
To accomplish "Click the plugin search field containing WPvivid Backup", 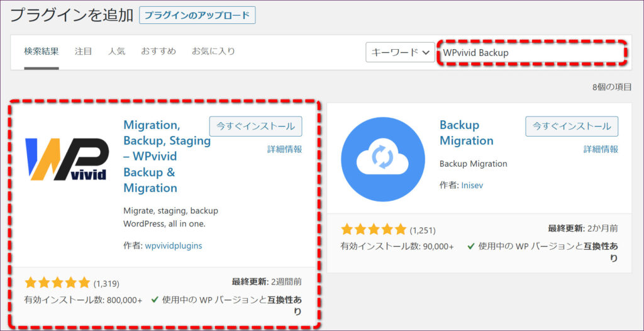I will coord(532,53).
